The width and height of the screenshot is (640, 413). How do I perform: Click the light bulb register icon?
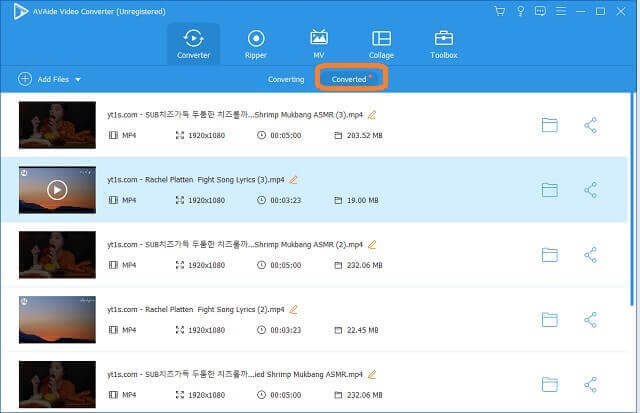coord(520,11)
